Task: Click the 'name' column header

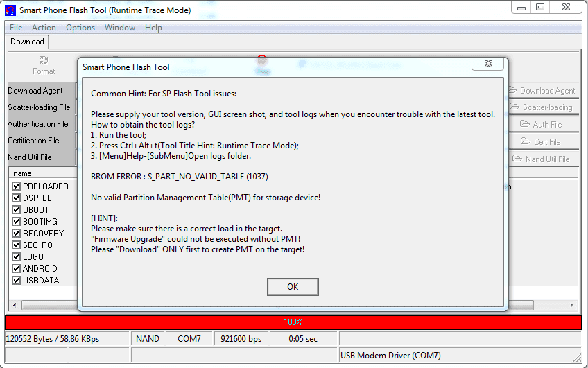Action: (43, 173)
